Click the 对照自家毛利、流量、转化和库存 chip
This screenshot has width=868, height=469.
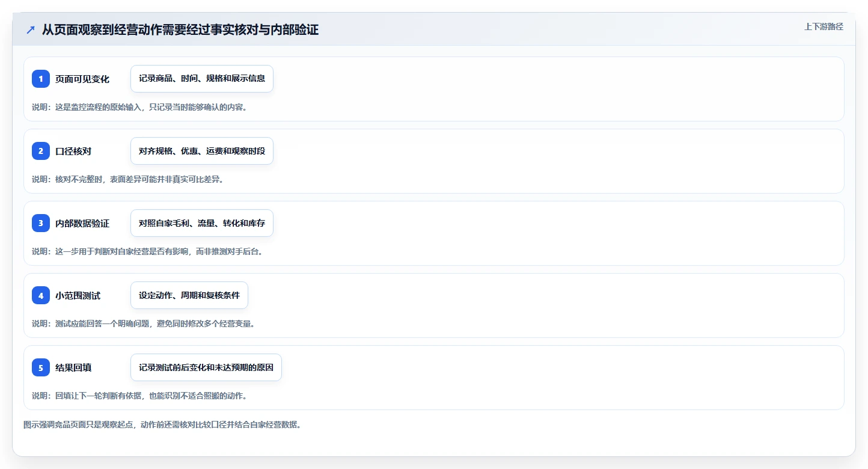pyautogui.click(x=202, y=223)
